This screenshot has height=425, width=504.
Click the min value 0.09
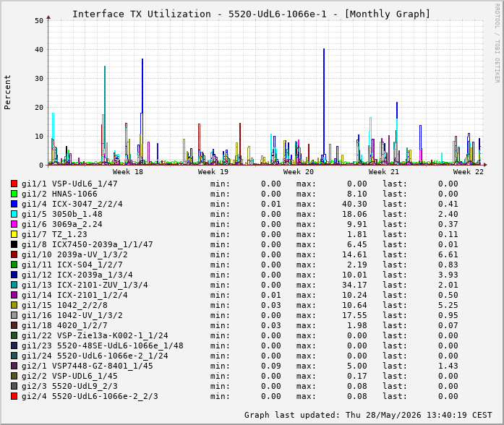271,366
